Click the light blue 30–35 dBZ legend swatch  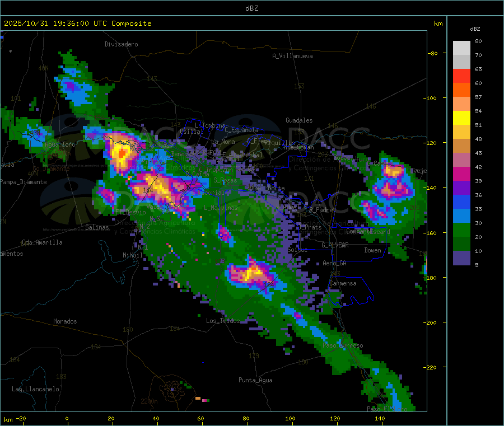coord(461,216)
